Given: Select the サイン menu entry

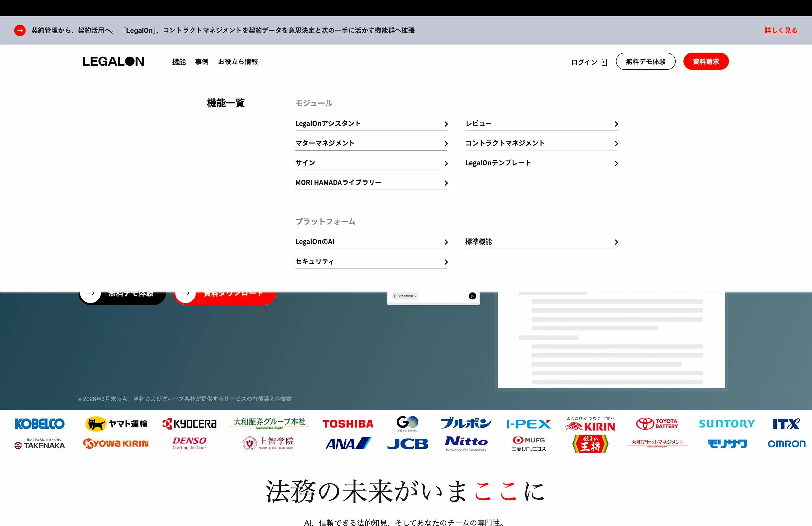Looking at the screenshot, I should tap(371, 163).
